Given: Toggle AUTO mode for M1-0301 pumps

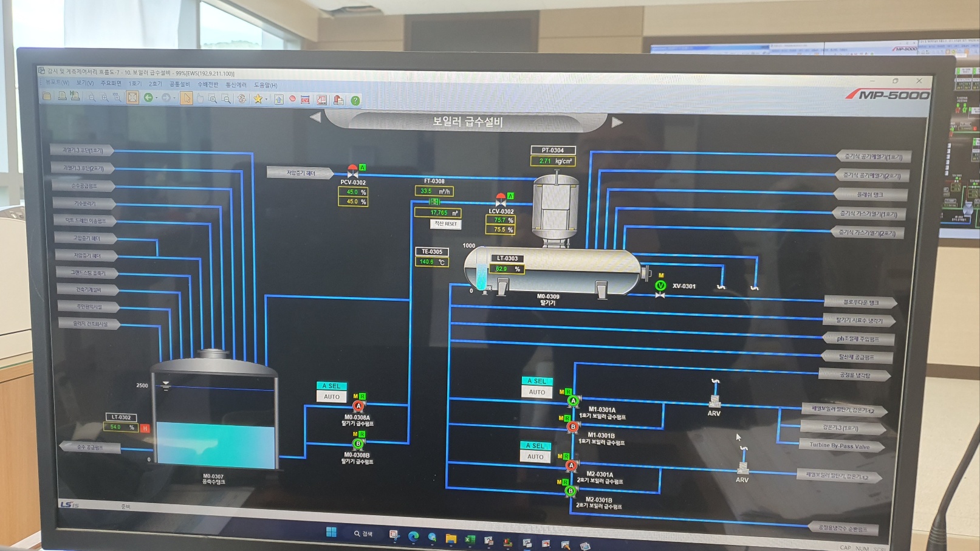Looking at the screenshot, I should pyautogui.click(x=537, y=392).
